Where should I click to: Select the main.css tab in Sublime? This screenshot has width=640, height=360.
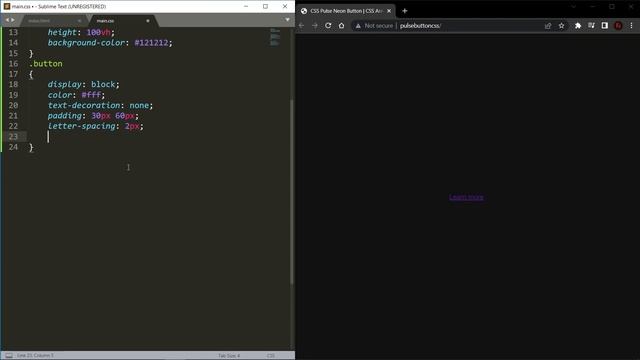(x=105, y=20)
